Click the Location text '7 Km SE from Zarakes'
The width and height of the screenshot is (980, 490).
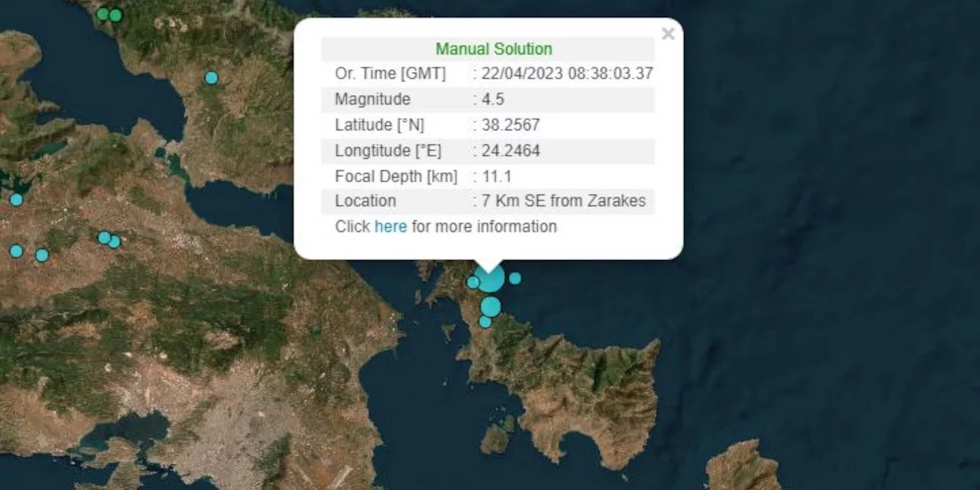(x=563, y=201)
